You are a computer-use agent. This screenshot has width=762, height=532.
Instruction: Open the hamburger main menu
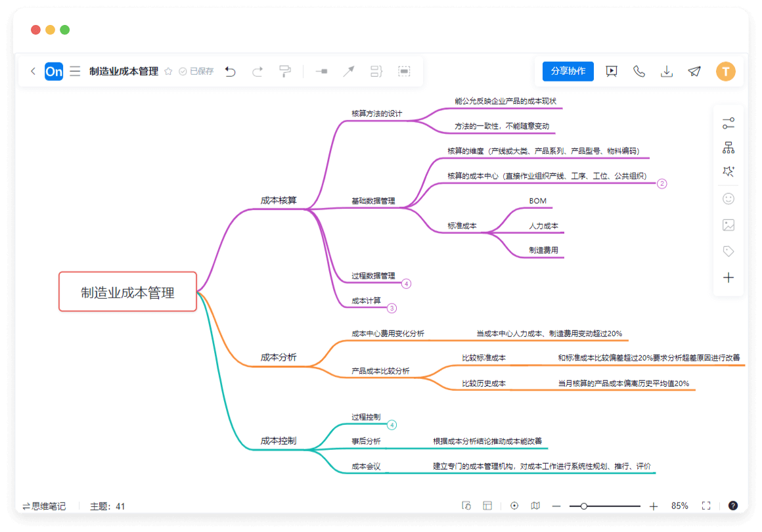(x=76, y=71)
